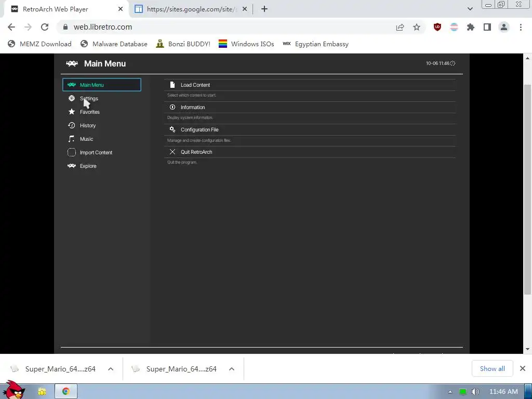Click the Import Content square icon

coord(72,152)
